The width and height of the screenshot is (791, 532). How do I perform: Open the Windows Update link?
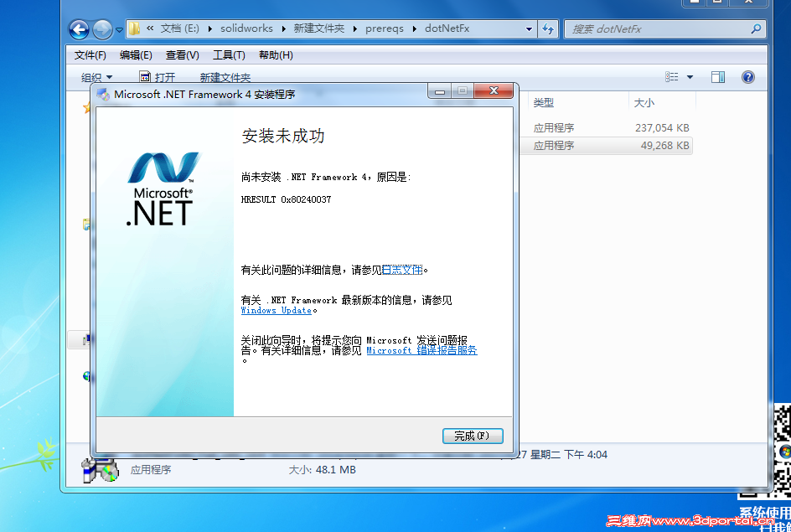(x=276, y=311)
